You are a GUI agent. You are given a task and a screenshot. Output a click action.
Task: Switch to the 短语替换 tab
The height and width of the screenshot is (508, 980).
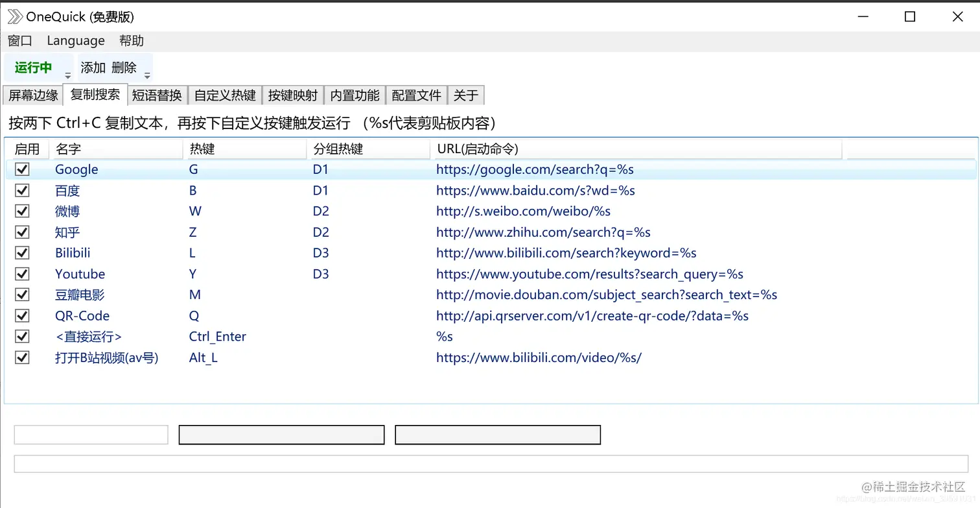coord(157,95)
